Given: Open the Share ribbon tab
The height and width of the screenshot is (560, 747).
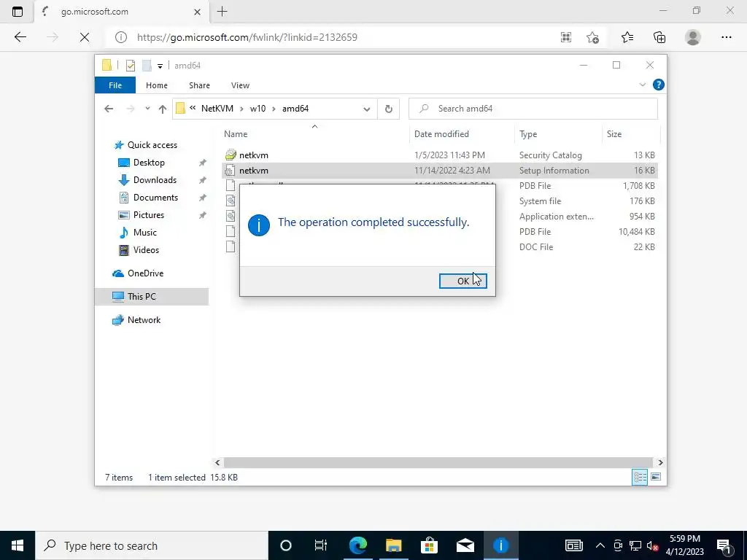Looking at the screenshot, I should (199, 85).
